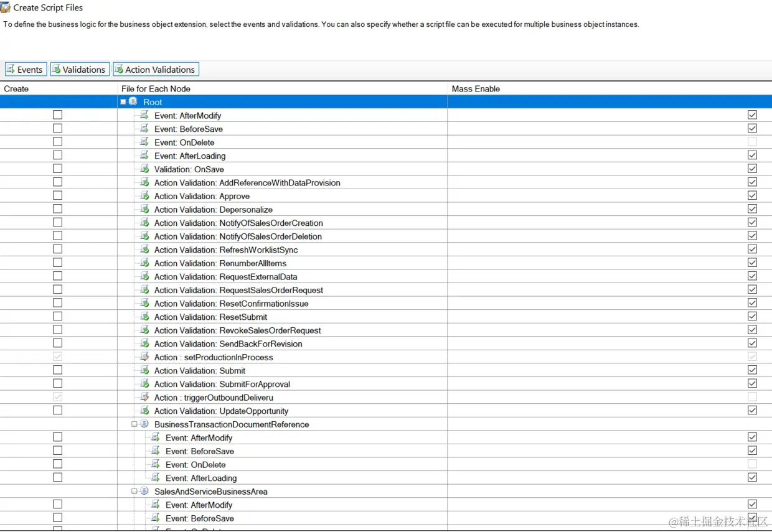Check Create box for Action Validation: Submit
Viewport: 772px width, 532px height.
coord(58,370)
